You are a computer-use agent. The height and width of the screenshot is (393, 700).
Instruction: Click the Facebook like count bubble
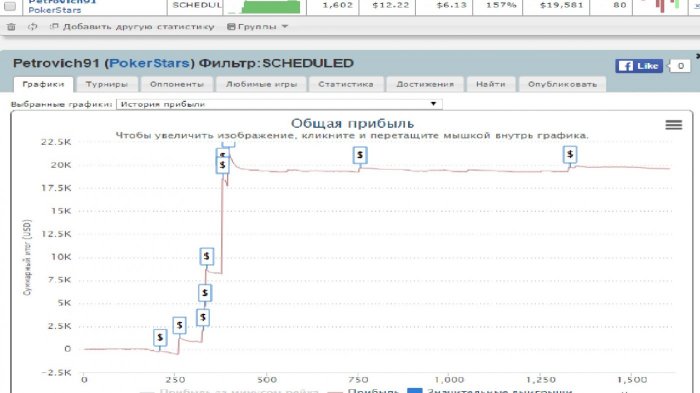coord(680,66)
